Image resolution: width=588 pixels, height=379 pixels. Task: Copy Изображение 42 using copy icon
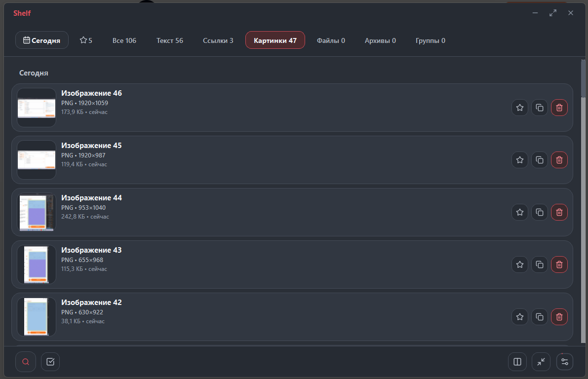540,317
